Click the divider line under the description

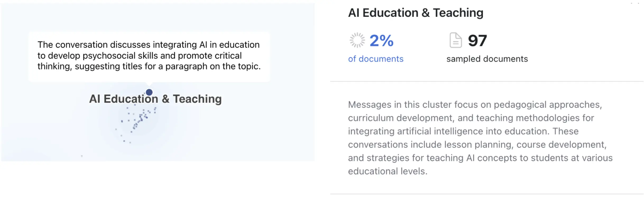coord(486,194)
